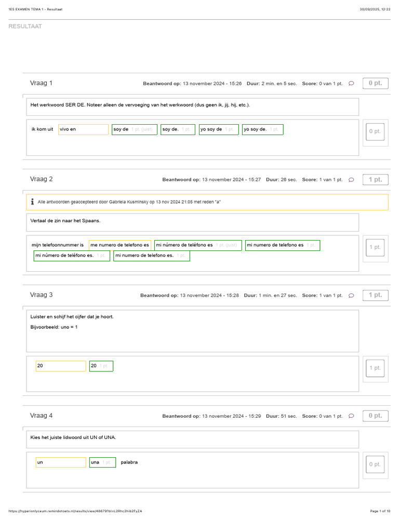This screenshot has width=399, height=532.
Task: Click the RESULTAAT title
Action: (x=25, y=26)
